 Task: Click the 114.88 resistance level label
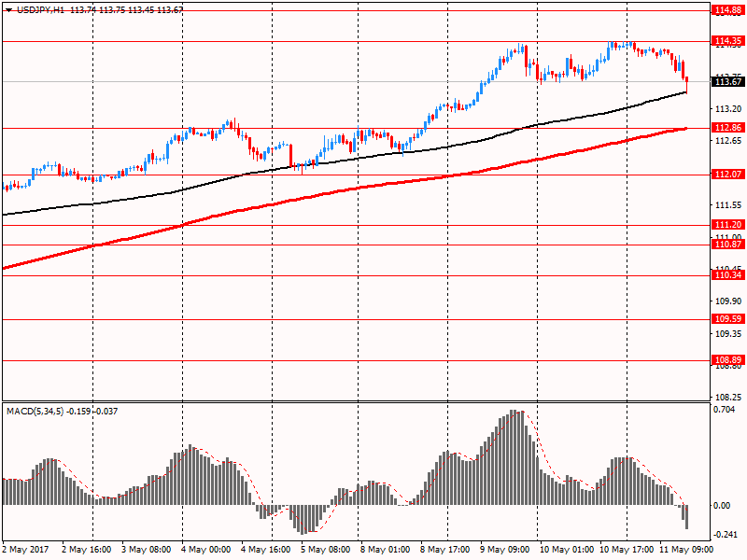[727, 10]
